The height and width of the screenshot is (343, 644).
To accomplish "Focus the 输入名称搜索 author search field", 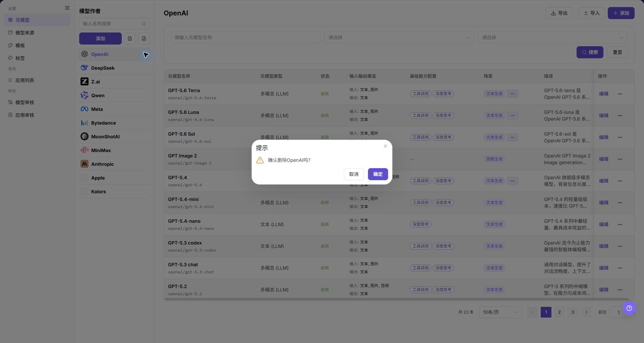I will click(x=114, y=24).
